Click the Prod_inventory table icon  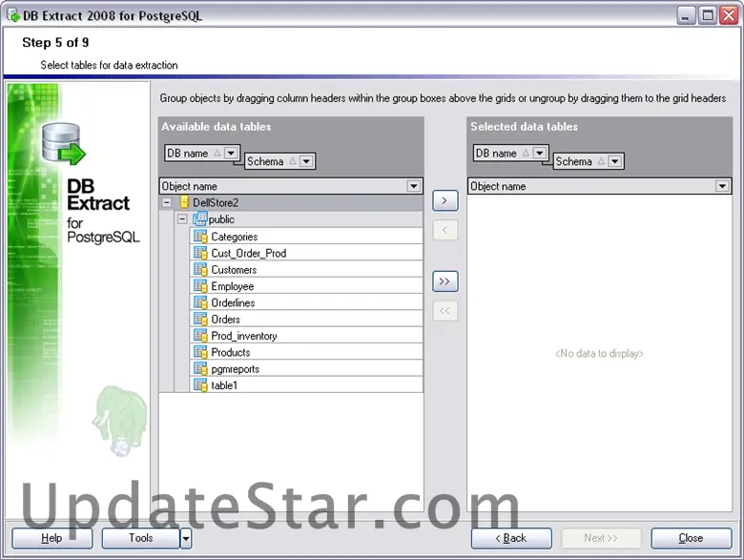click(x=200, y=336)
